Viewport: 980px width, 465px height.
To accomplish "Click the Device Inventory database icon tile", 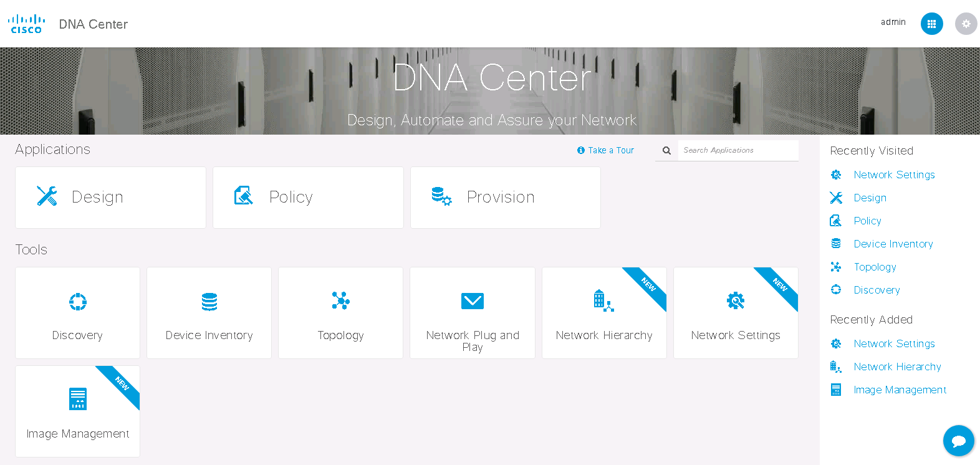I will 209,302.
